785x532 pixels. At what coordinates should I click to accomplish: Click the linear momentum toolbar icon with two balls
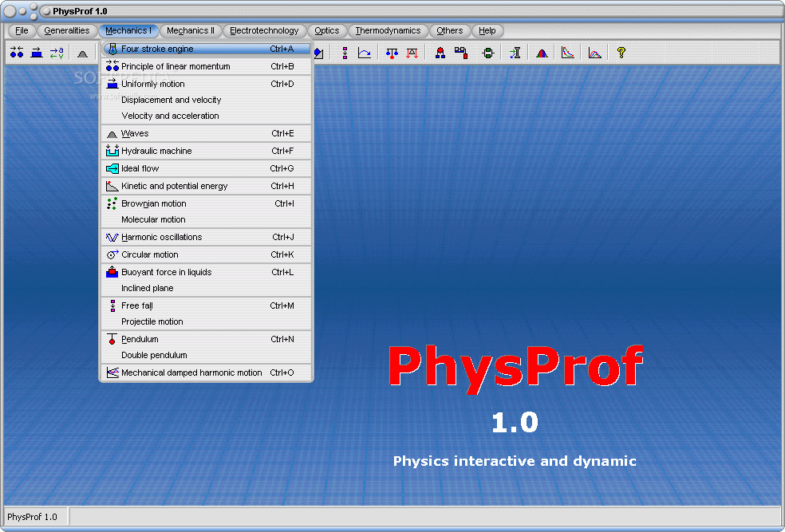pos(17,53)
